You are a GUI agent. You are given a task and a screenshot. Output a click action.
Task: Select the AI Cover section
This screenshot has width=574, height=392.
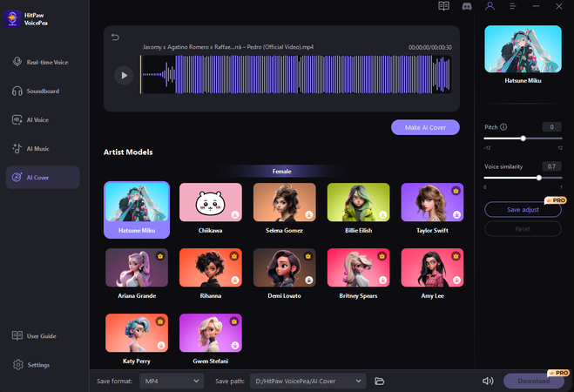[x=43, y=178]
